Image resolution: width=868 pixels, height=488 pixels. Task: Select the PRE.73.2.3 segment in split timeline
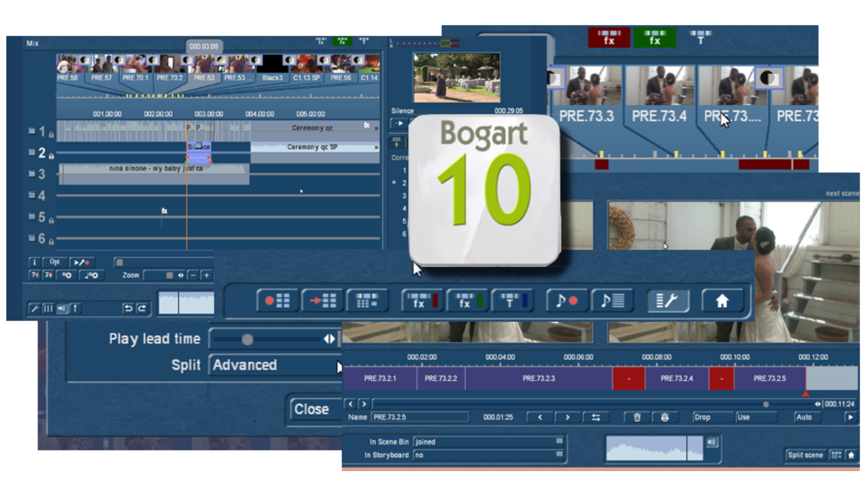tap(538, 379)
